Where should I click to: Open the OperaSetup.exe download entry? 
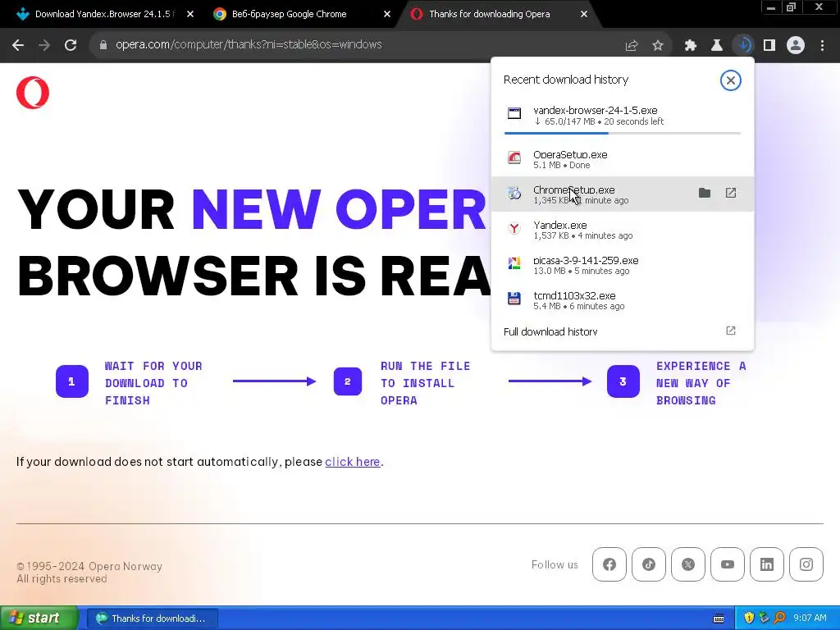[x=623, y=159]
